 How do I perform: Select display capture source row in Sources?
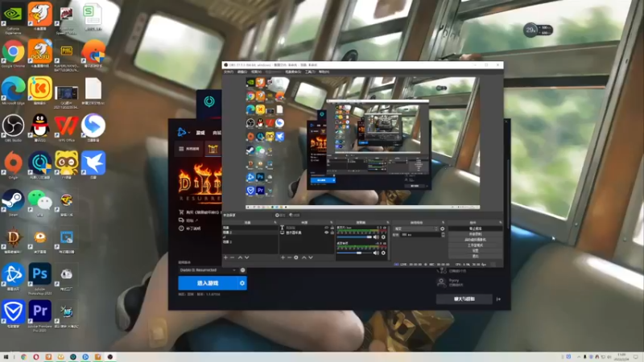point(308,232)
